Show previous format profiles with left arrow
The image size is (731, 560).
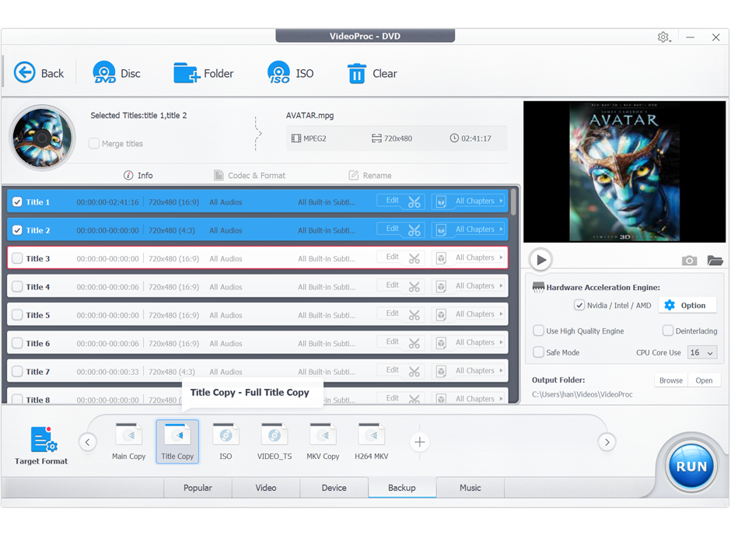coord(88,442)
